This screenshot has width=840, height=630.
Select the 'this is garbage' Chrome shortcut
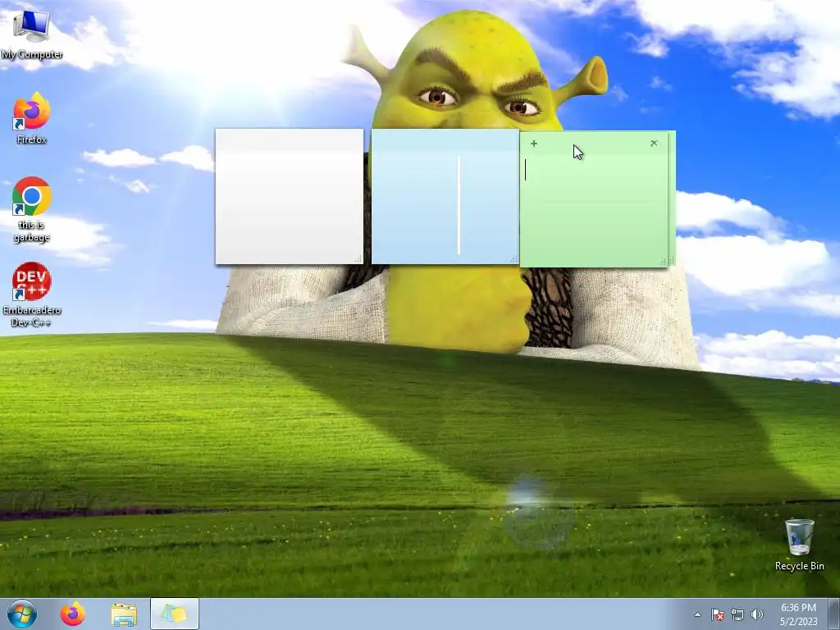pos(32,210)
